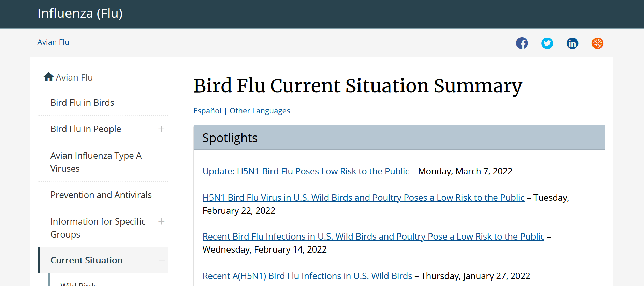Open the March 7 H5N1 update link
This screenshot has width=644, height=286.
pos(306,171)
